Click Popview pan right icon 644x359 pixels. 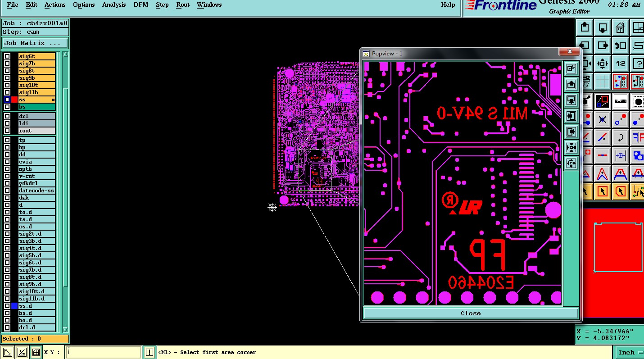[571, 132]
